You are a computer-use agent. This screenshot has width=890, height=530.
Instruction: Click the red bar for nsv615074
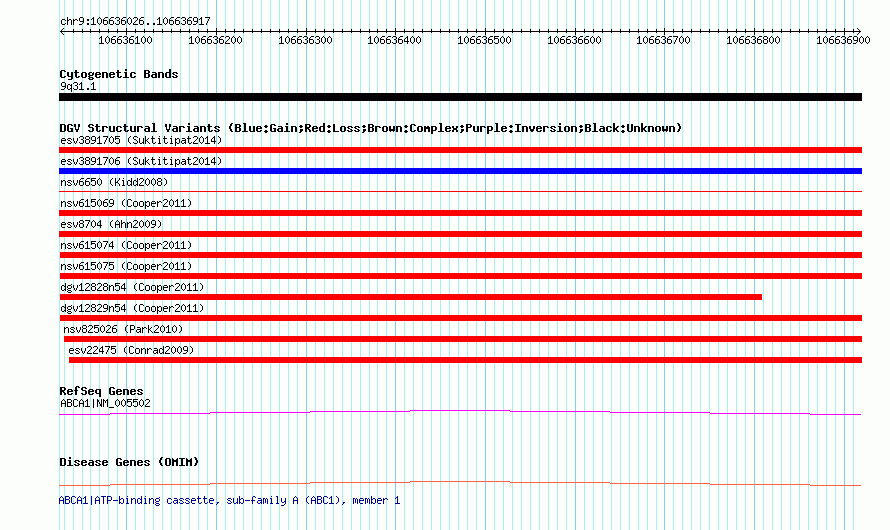[x=460, y=255]
